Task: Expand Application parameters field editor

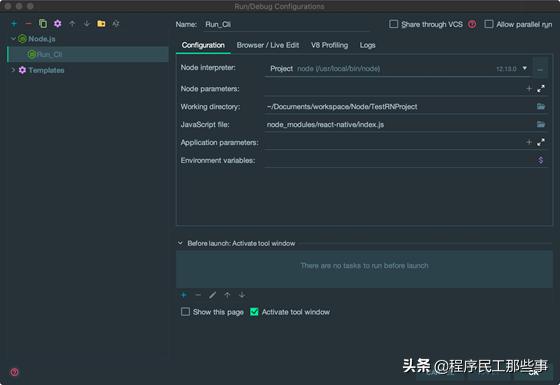Action: [x=541, y=142]
